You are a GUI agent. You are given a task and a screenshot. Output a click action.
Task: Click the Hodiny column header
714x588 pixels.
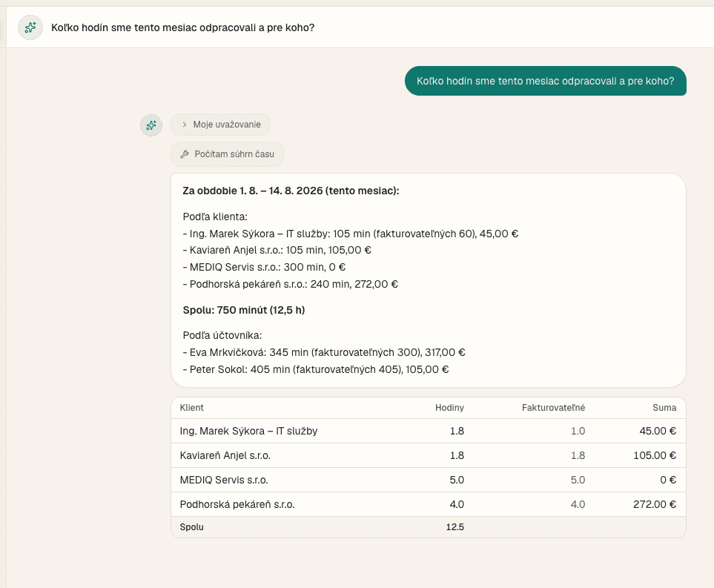[x=449, y=408]
